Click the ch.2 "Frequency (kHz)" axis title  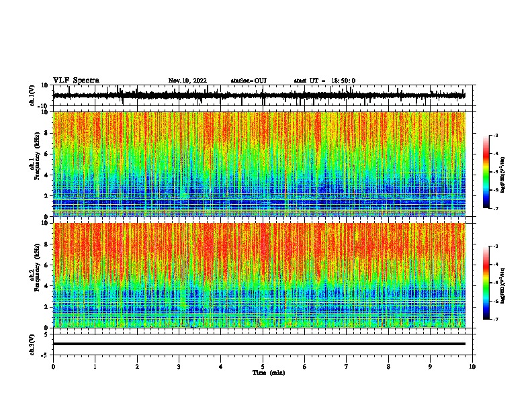37,267
